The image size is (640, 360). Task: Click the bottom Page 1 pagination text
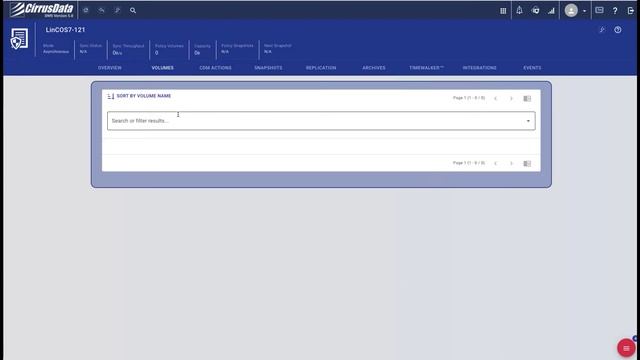469,163
